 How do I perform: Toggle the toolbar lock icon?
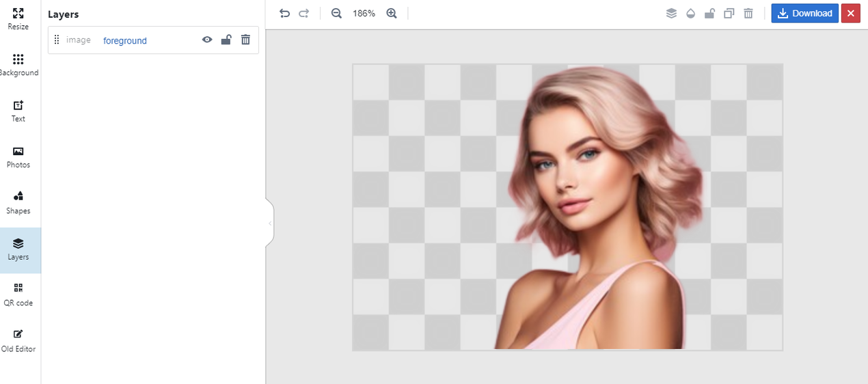coord(709,13)
